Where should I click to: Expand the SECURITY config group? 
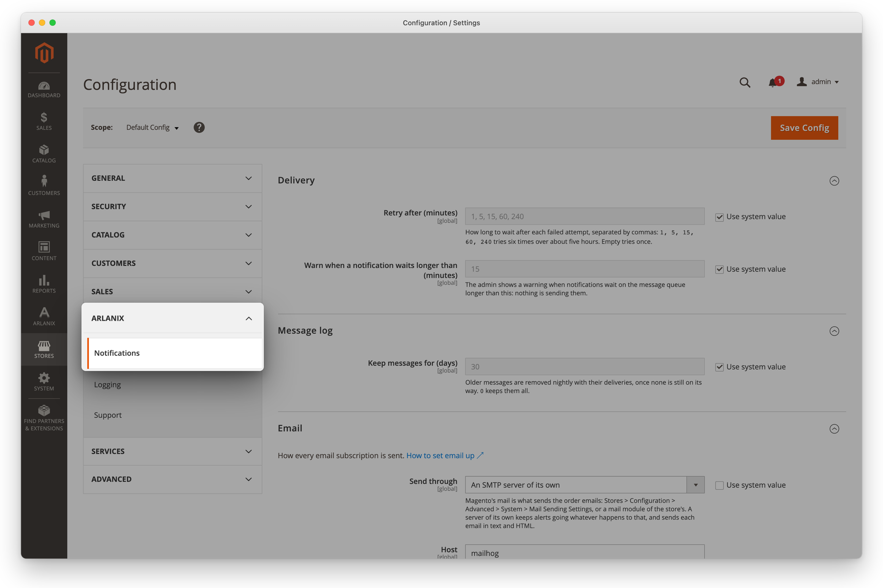tap(173, 207)
